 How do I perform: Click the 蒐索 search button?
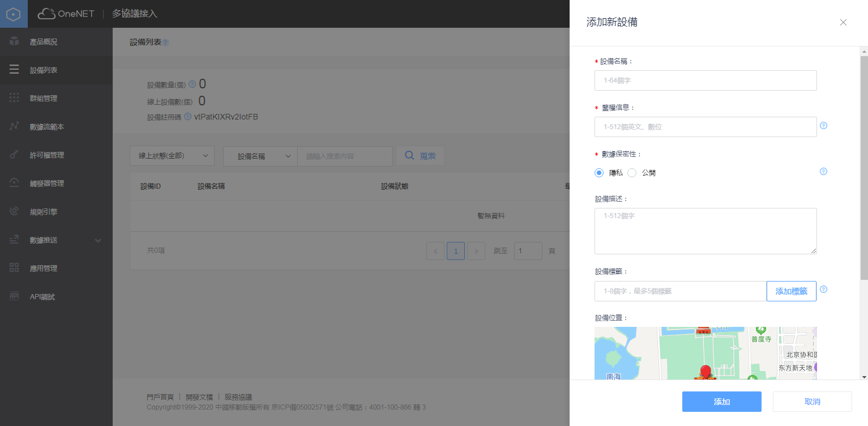[x=420, y=156]
